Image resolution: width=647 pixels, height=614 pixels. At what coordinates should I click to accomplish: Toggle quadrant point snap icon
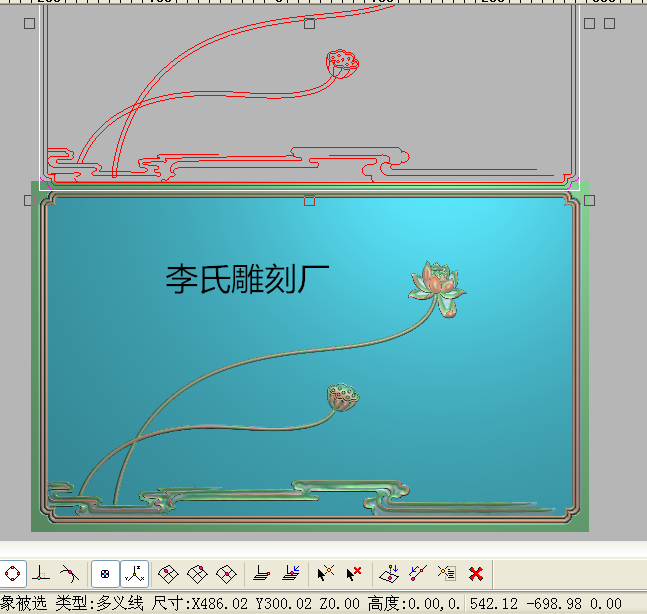(x=12, y=574)
